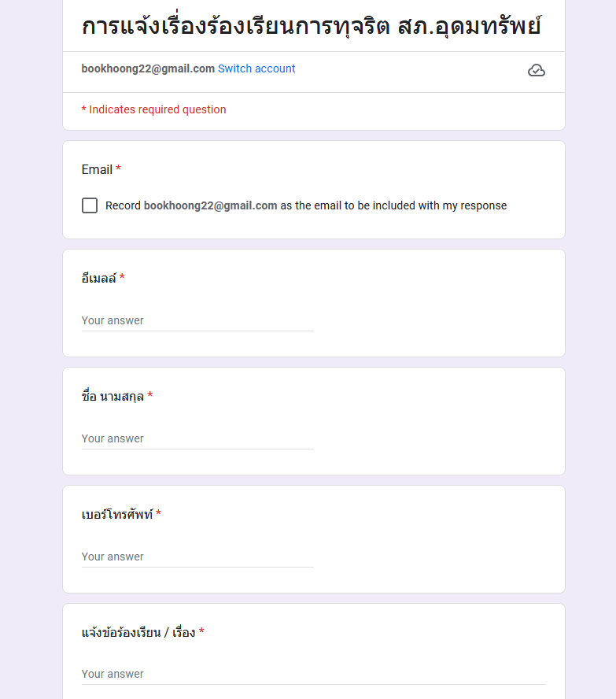Click the red asterisk next to Email
The height and width of the screenshot is (699, 616).
tap(119, 169)
